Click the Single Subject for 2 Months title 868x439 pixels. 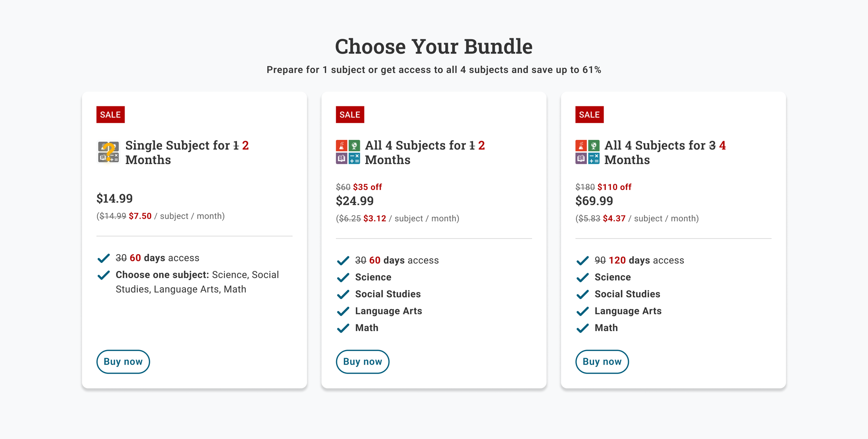[x=187, y=152]
